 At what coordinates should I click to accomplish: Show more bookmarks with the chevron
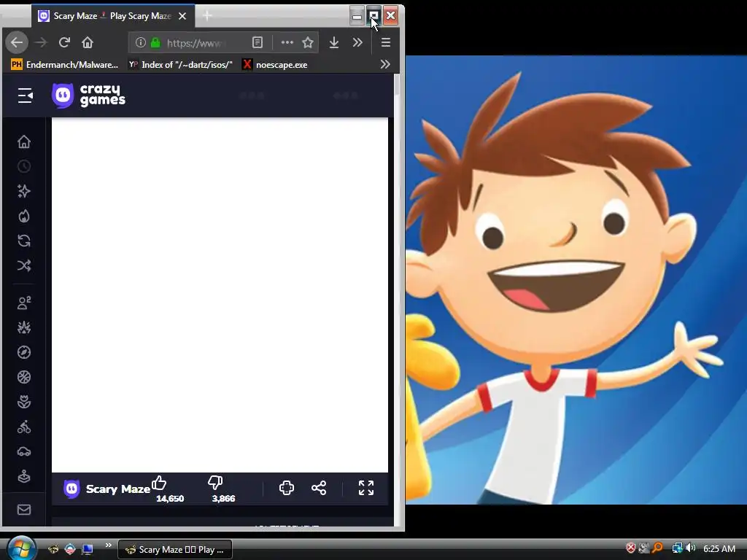[385, 65]
